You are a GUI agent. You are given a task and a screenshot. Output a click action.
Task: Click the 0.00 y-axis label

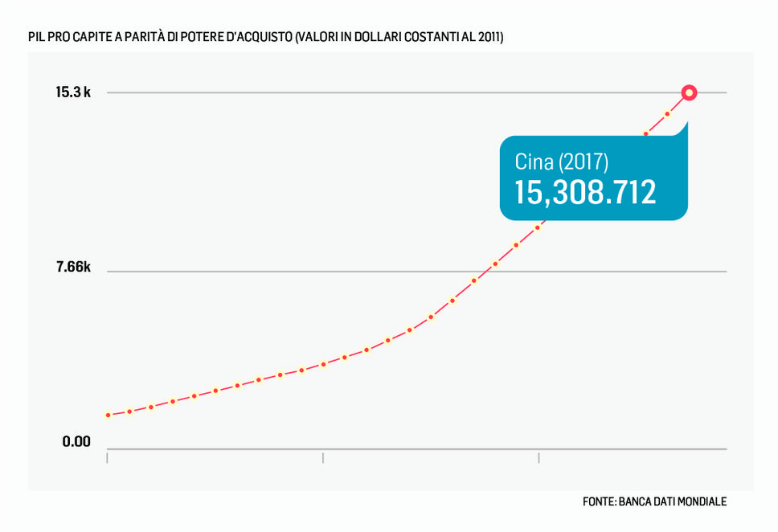point(76,442)
